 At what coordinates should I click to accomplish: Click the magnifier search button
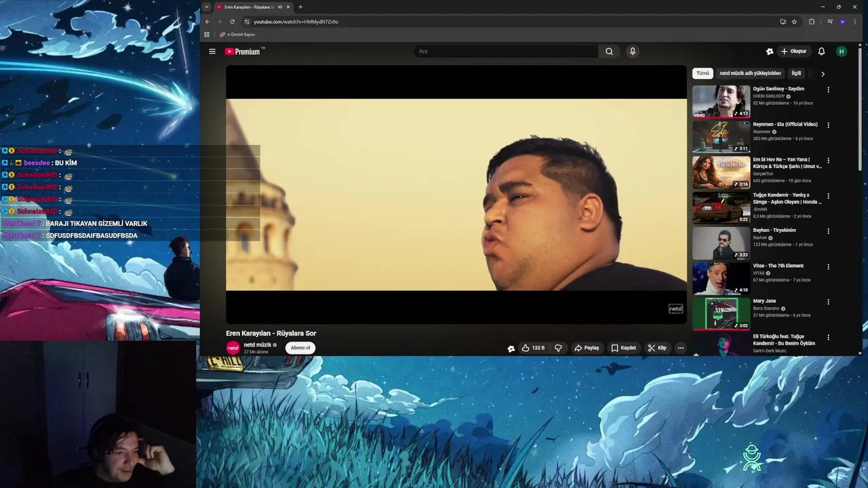pos(609,52)
